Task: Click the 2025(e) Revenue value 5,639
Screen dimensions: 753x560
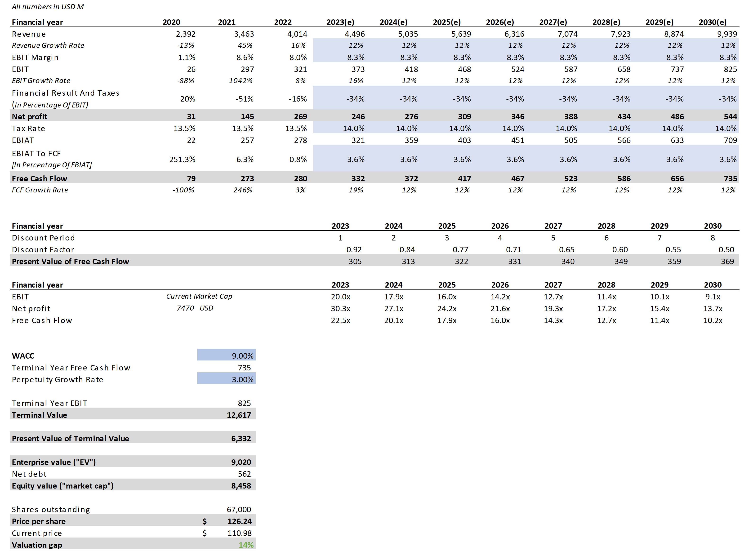Action: [x=461, y=34]
